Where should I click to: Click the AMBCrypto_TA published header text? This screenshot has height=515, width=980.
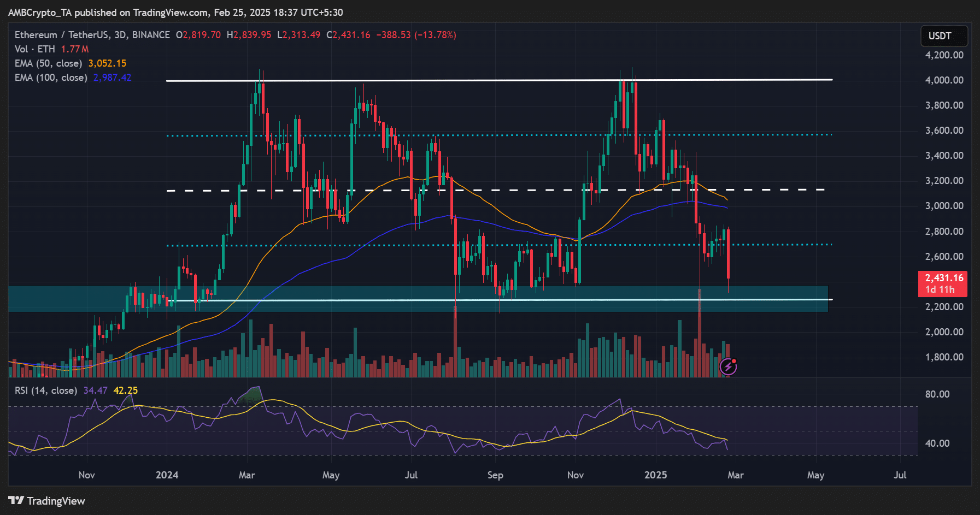coord(175,13)
